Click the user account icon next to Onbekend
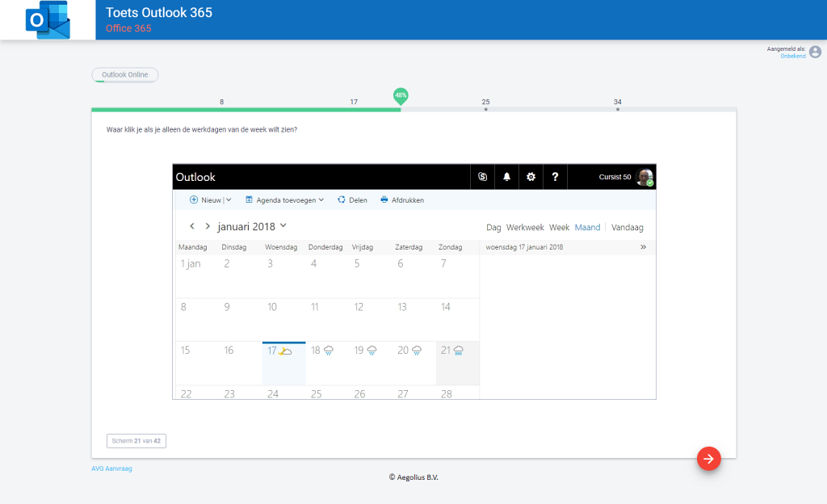Image resolution: width=827 pixels, height=504 pixels. [x=816, y=52]
